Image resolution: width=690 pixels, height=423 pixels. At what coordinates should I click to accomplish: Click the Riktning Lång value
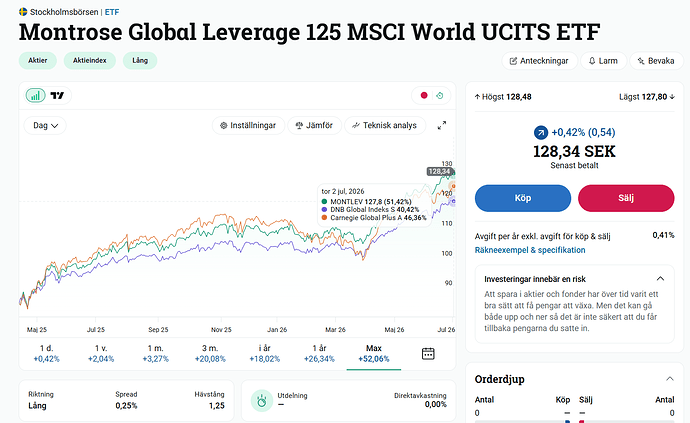click(37, 405)
